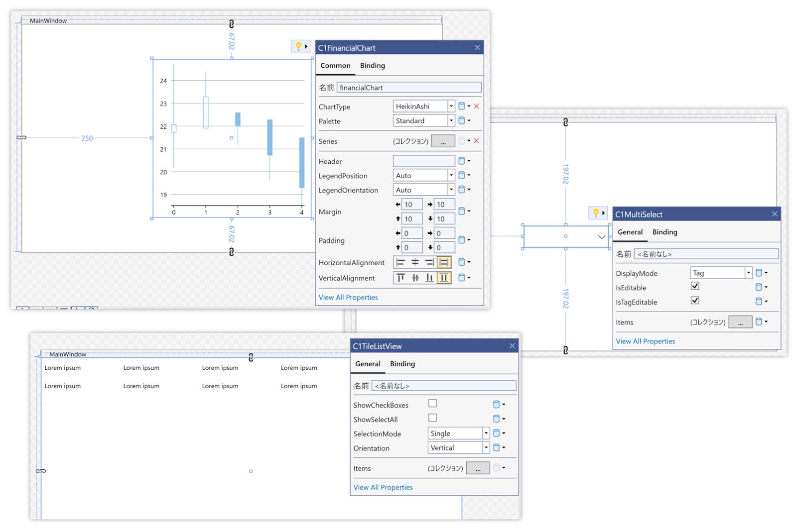This screenshot has height=532, width=797.
Task: Click the ShowCheckBoxes property marker icon
Action: 497,405
